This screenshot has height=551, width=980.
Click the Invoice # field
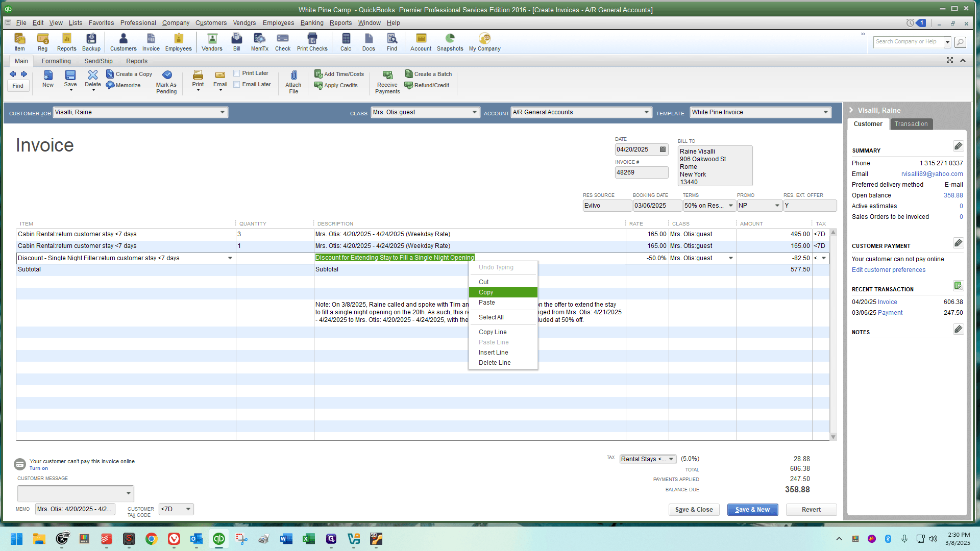(x=642, y=172)
